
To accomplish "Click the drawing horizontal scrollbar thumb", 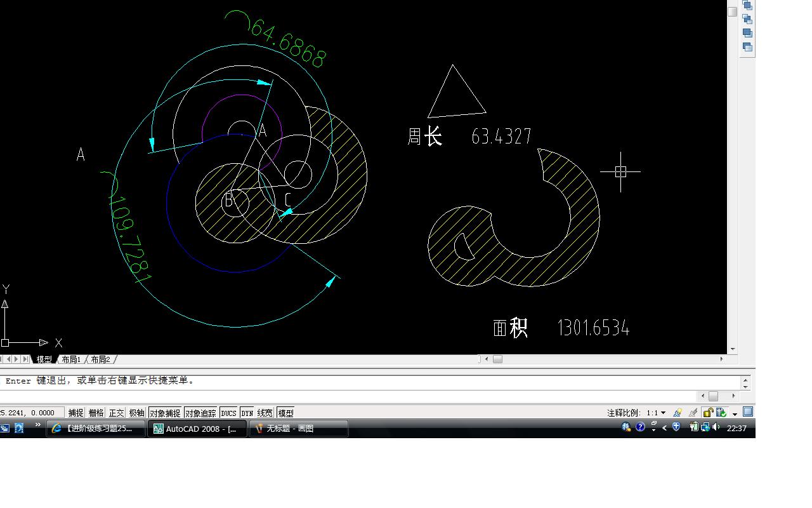I will [x=497, y=359].
